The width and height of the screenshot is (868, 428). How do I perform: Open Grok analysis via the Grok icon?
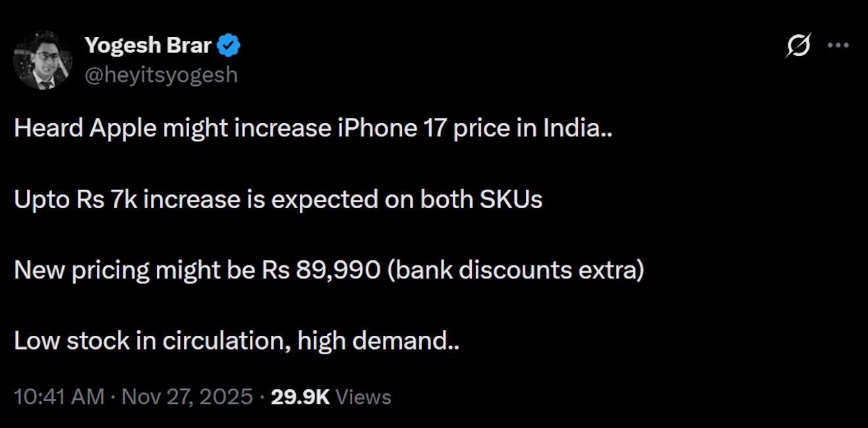pyautogui.click(x=797, y=44)
